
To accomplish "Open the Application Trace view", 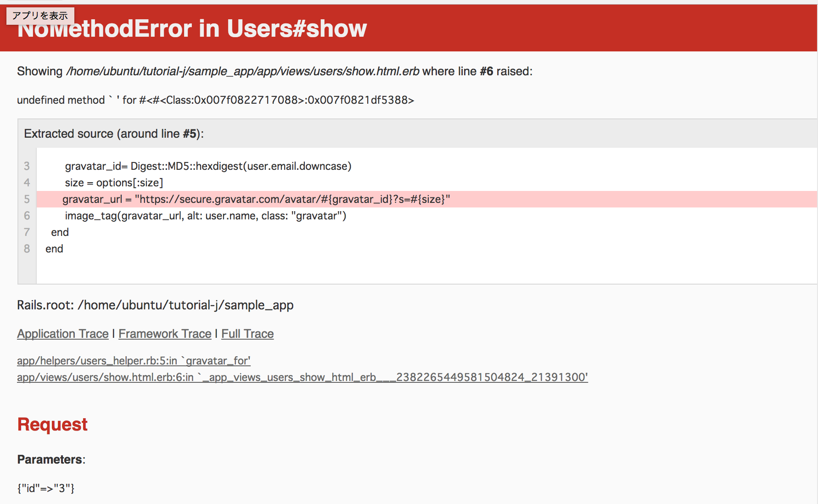I will pos(63,334).
